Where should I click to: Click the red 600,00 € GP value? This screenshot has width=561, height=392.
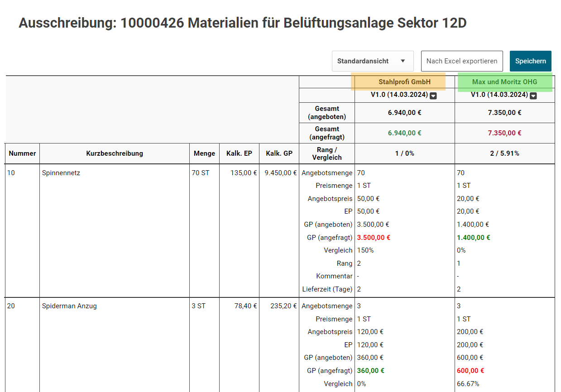tap(470, 370)
